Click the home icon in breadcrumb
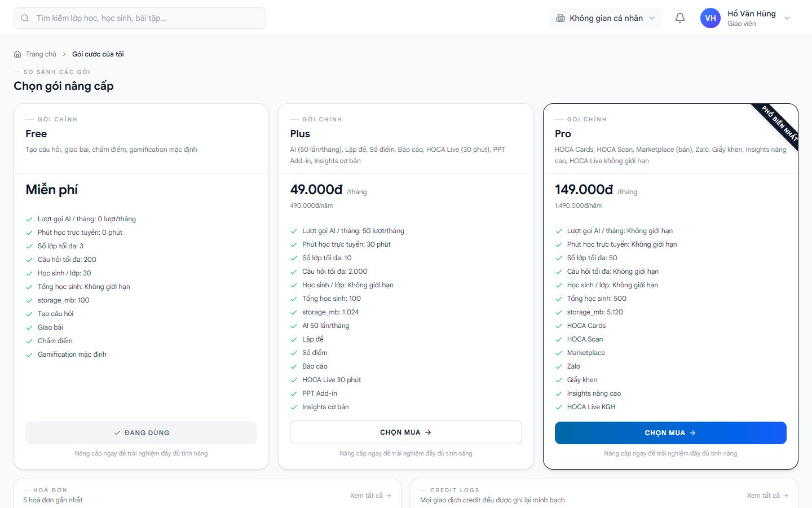 click(x=17, y=54)
